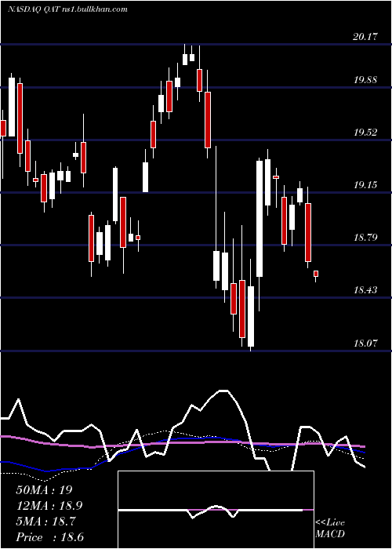This screenshot has height=549, width=392.
Task: Click the last small red candlestick
Action: pyautogui.click(x=316, y=274)
